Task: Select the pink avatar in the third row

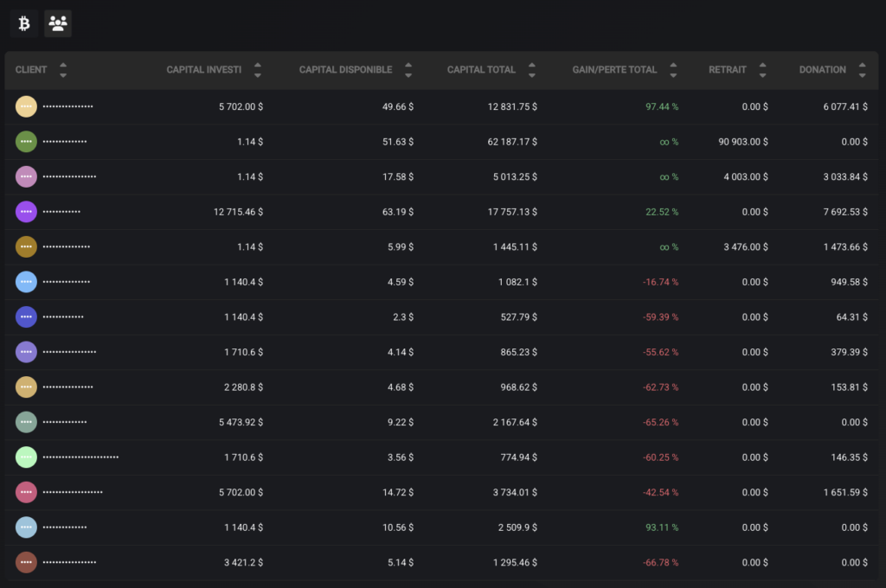Action: (x=26, y=176)
